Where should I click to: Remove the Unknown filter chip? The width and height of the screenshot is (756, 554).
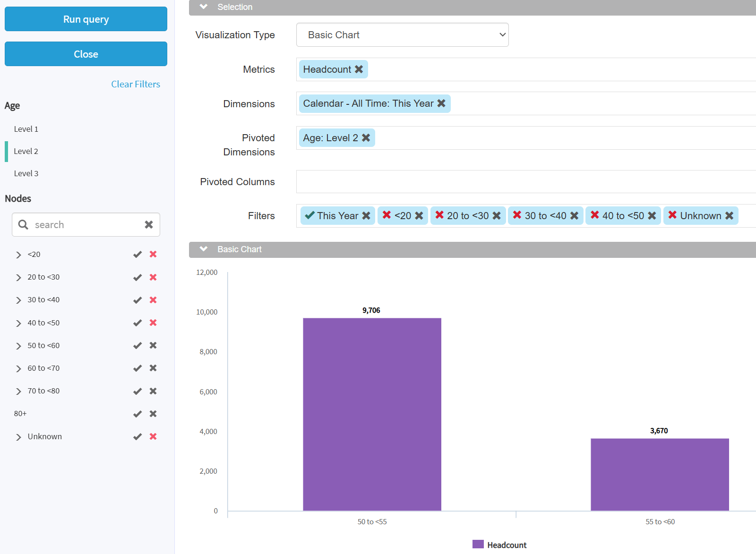(x=730, y=216)
